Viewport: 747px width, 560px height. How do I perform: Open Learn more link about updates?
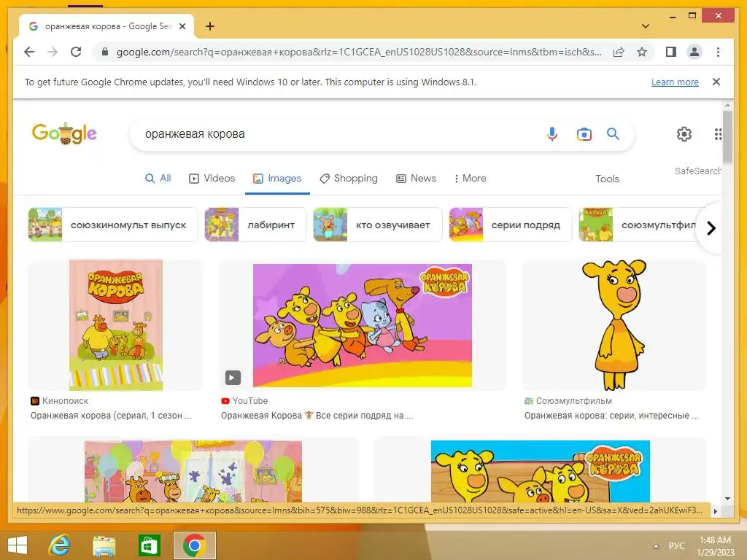click(675, 82)
